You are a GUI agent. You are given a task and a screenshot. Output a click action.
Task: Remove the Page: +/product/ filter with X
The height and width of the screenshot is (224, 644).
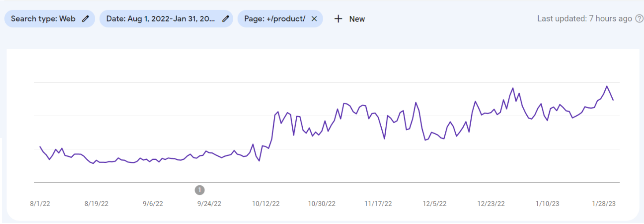click(314, 19)
